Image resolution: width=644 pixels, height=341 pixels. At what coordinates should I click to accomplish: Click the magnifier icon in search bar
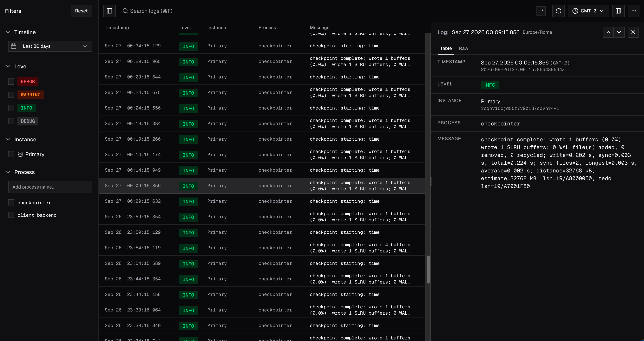pyautogui.click(x=126, y=11)
